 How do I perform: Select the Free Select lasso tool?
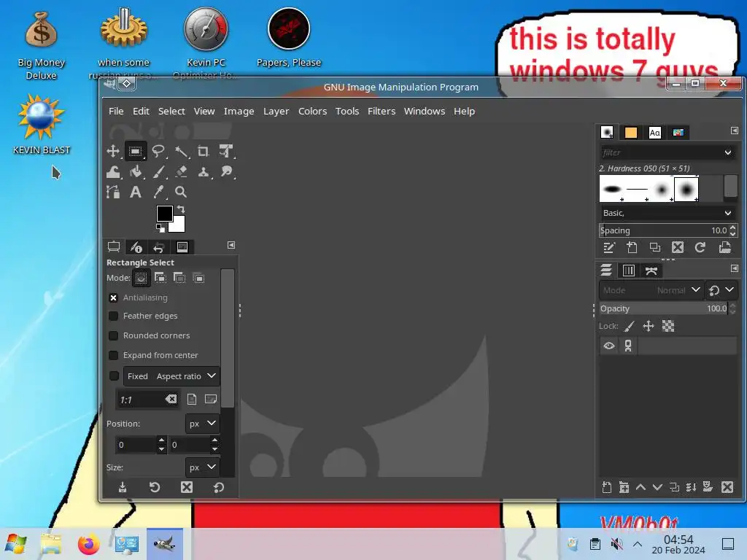tap(158, 152)
